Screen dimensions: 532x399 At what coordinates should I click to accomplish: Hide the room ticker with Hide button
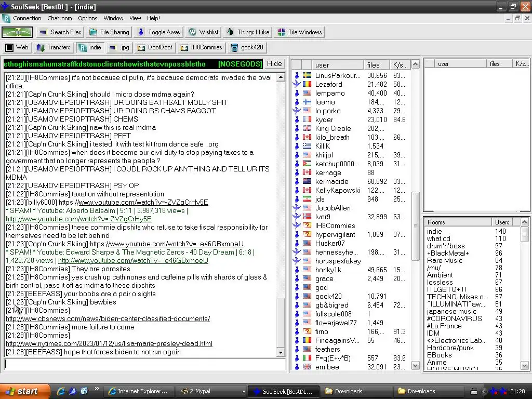point(274,64)
